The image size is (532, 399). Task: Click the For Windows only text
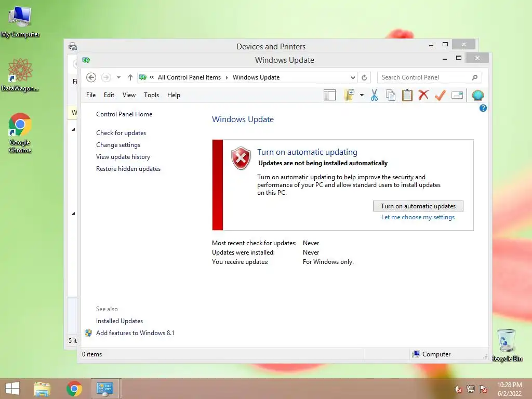click(x=328, y=262)
